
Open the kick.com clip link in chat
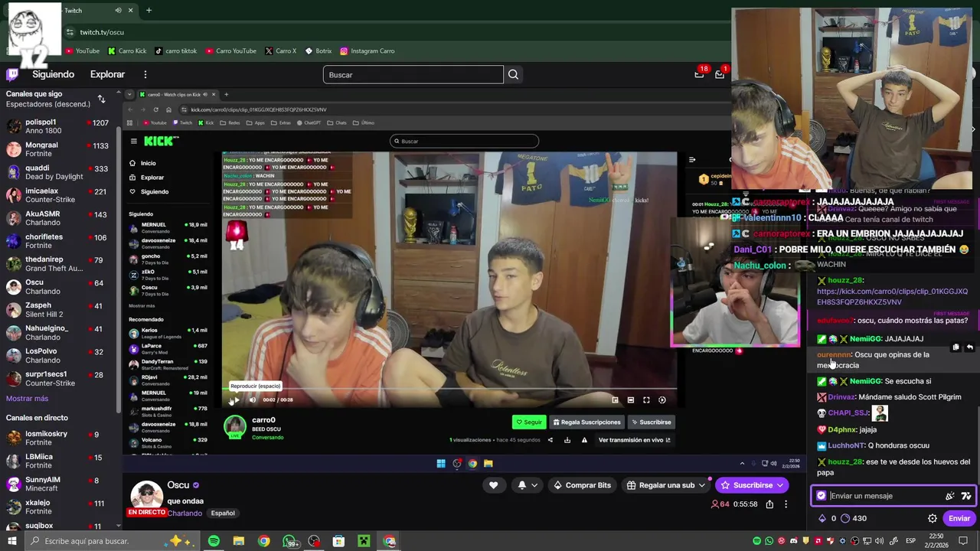[x=892, y=297]
